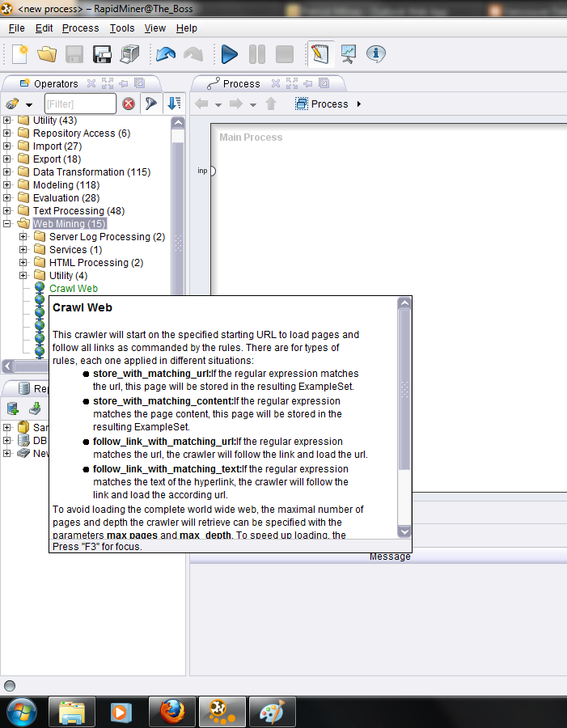Open the Welcome perspective info icon
The image size is (567, 728).
tap(375, 54)
